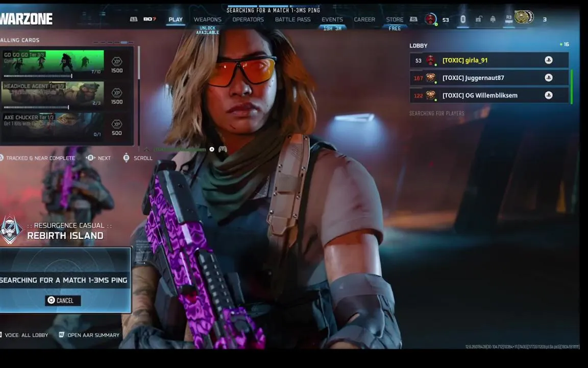Open the gold coins currency icon
Viewport: 588px width, 368px height.
click(524, 17)
